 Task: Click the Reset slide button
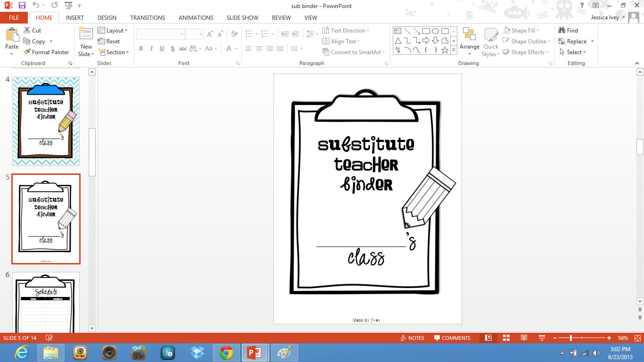coord(109,41)
